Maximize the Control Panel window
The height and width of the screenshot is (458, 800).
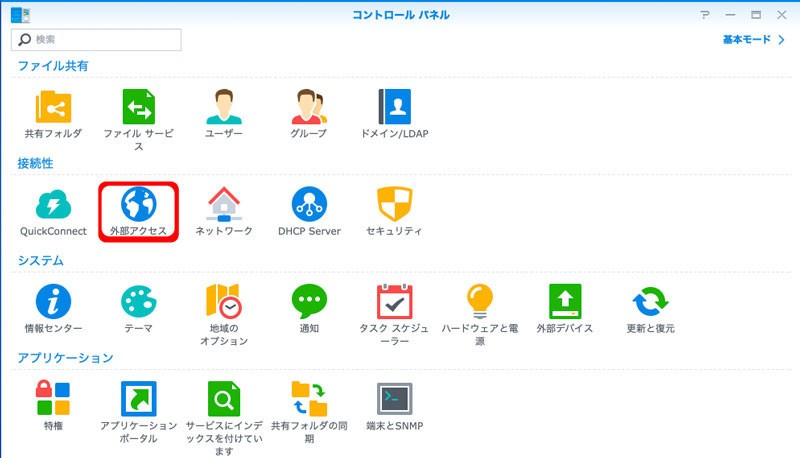[x=756, y=15]
